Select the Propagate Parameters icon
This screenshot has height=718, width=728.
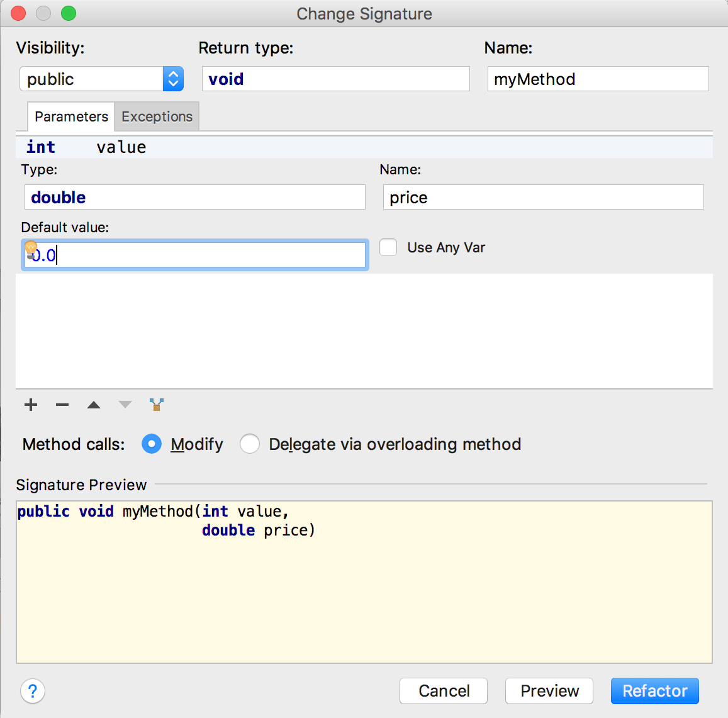[x=156, y=405]
